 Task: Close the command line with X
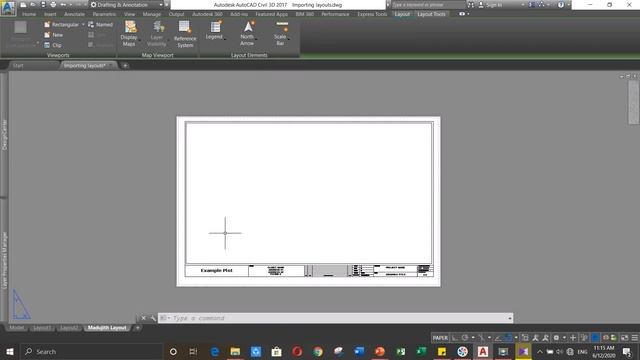point(143,318)
